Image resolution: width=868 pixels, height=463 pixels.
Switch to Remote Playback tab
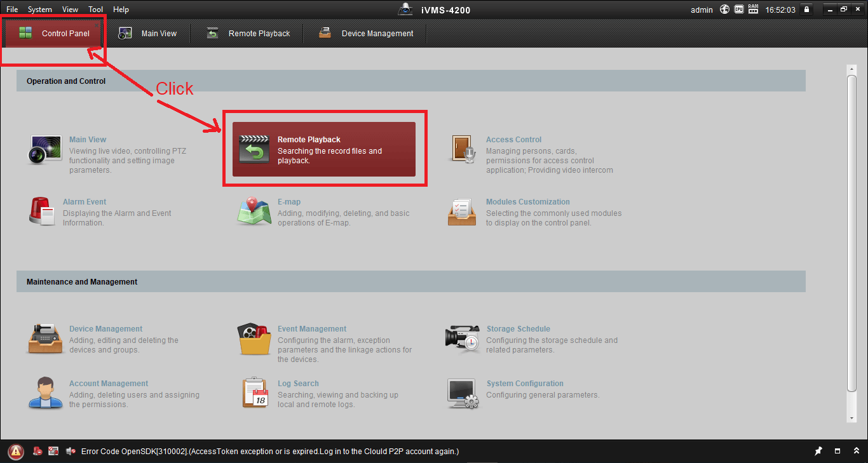click(x=248, y=34)
